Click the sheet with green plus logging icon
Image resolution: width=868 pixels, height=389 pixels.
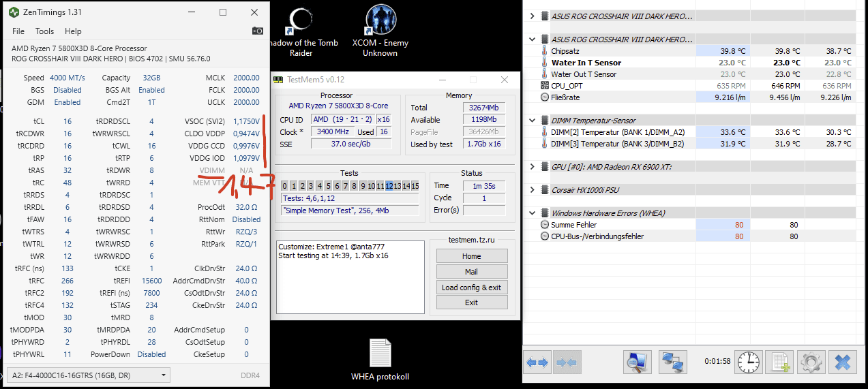click(x=779, y=362)
